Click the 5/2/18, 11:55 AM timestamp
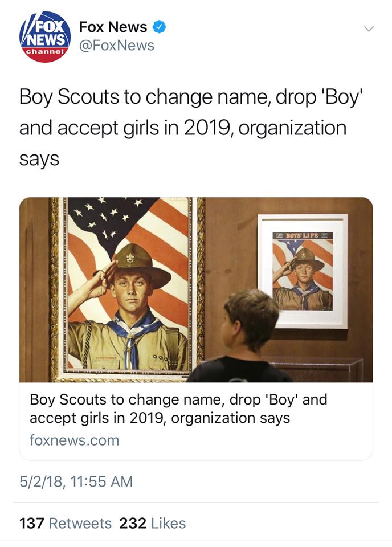 [76, 481]
